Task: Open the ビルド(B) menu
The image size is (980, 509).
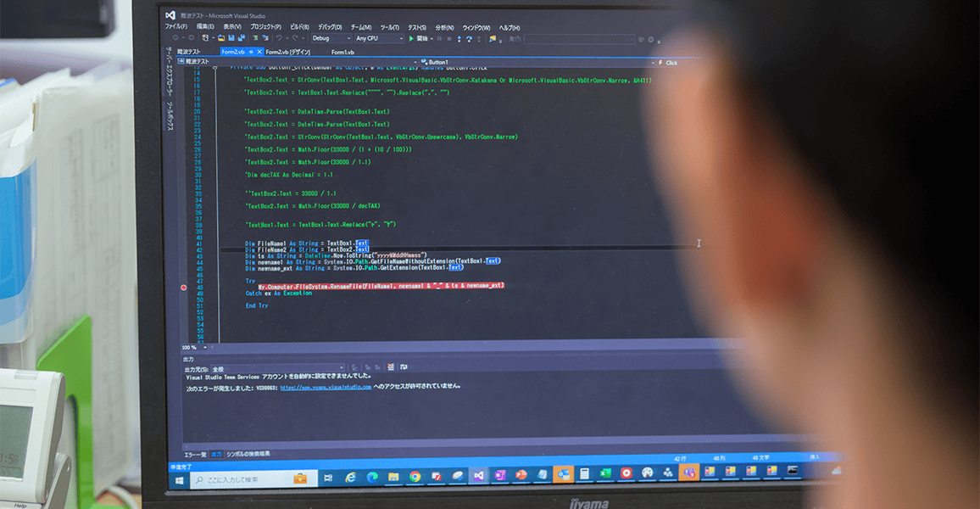Action: [x=299, y=27]
